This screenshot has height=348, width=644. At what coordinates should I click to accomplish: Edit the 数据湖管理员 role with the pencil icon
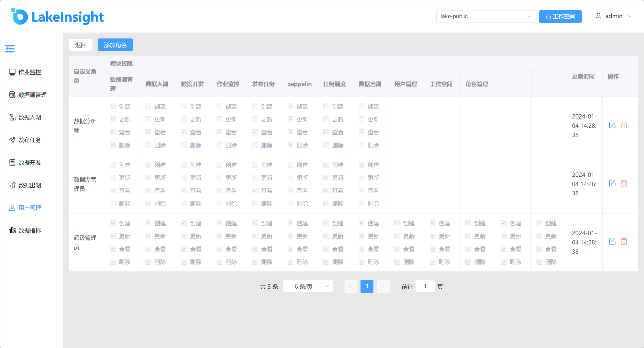(x=612, y=184)
